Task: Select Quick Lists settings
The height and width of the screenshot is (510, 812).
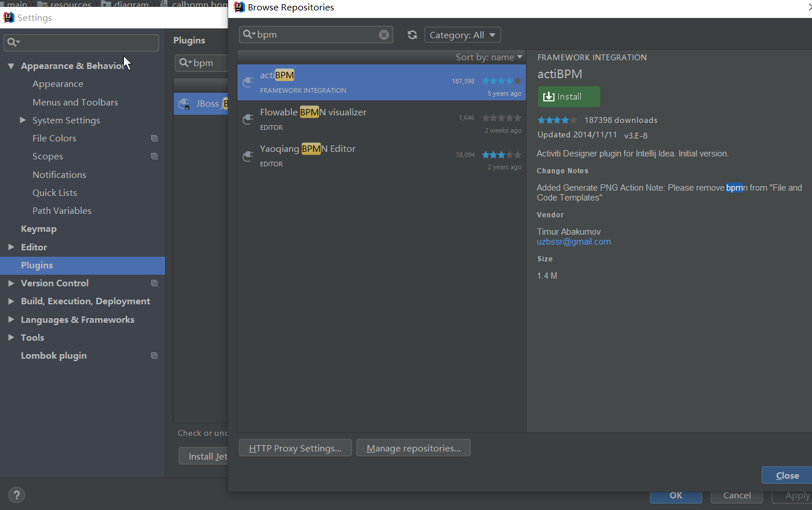Action: [x=54, y=192]
